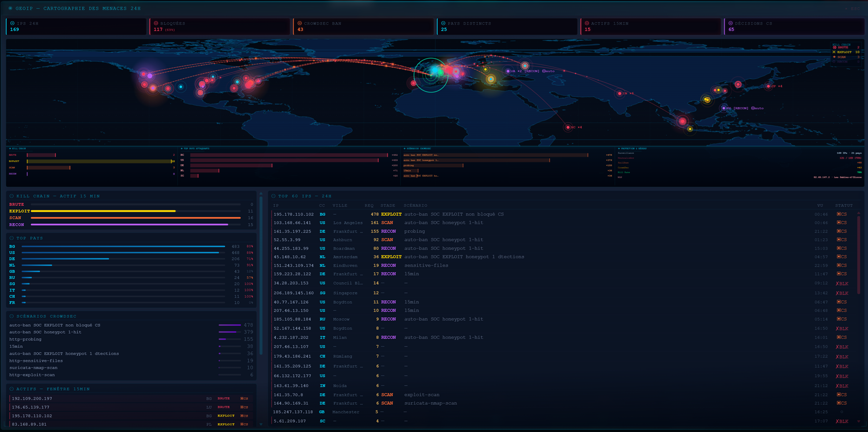Click the Top 60 IPs panel header icon

coord(273,196)
